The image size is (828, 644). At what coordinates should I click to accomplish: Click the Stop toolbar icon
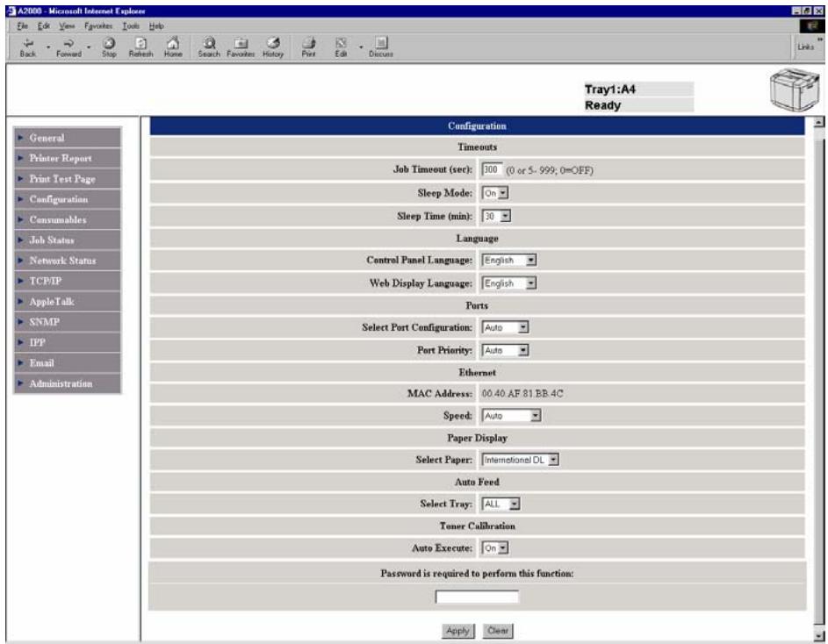click(x=109, y=47)
